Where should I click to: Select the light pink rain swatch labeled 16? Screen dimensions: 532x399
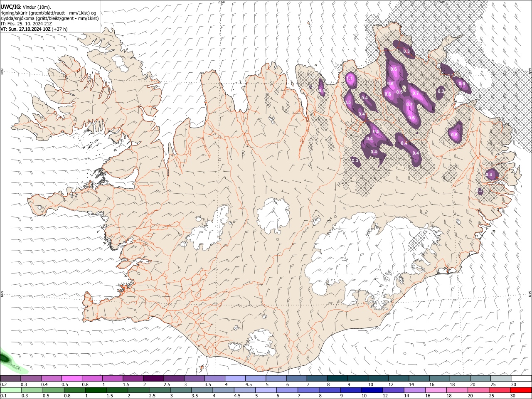pos(436,390)
